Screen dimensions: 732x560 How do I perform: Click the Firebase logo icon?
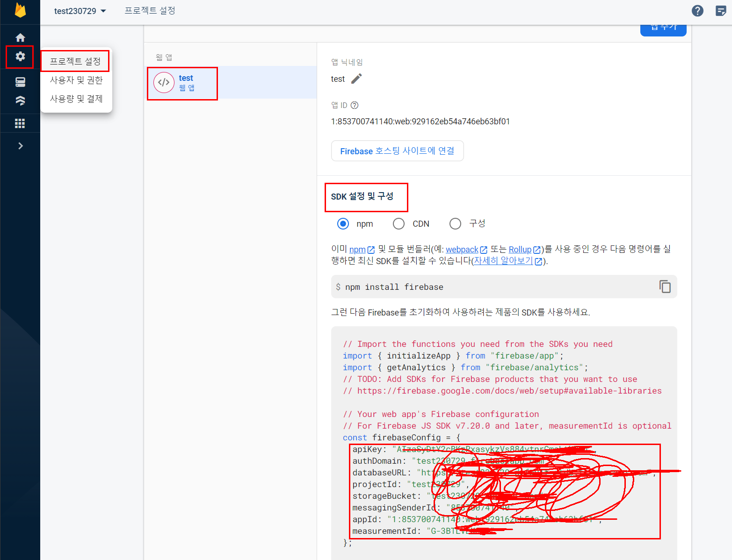tap(20, 10)
